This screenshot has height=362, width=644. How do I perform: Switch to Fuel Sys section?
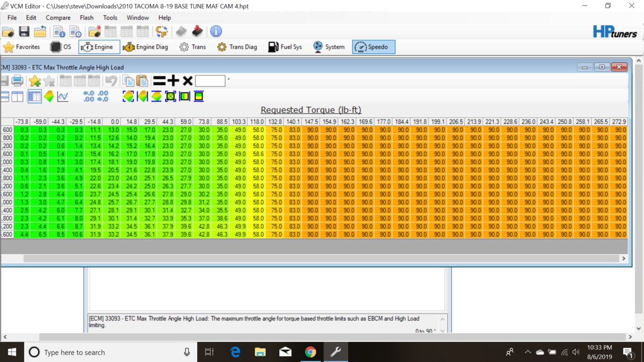point(285,47)
